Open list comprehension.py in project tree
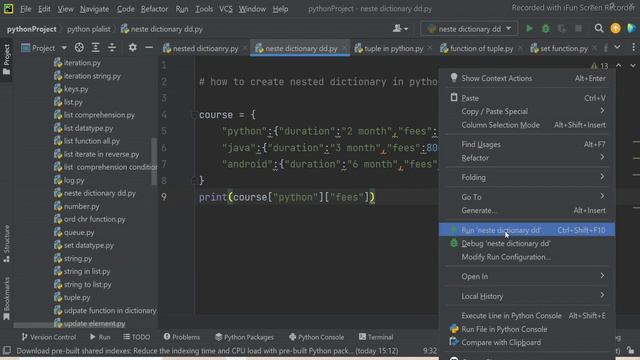The height and width of the screenshot is (360, 640). point(99,115)
